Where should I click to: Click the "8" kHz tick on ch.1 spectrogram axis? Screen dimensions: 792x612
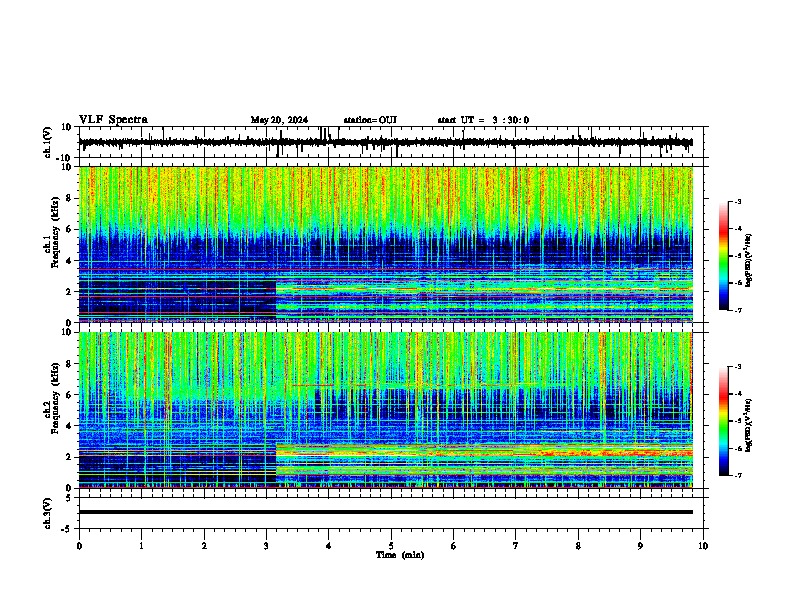point(70,198)
